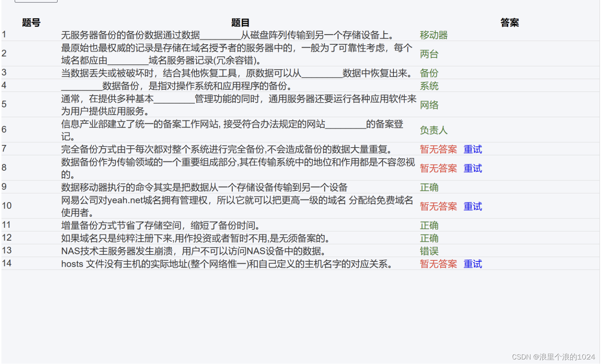The image size is (601, 364).
Task: Click the answer 错误 for question 13
Action: coord(429,251)
